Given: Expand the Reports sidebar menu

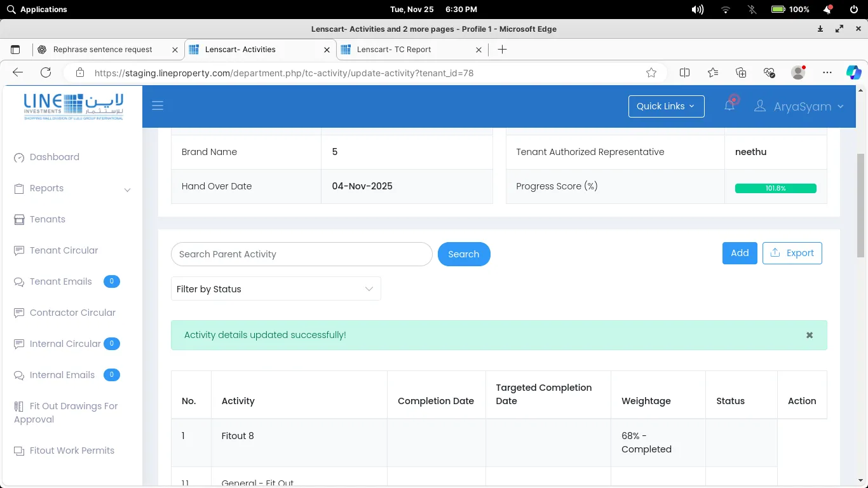Looking at the screenshot, I should pos(72,189).
